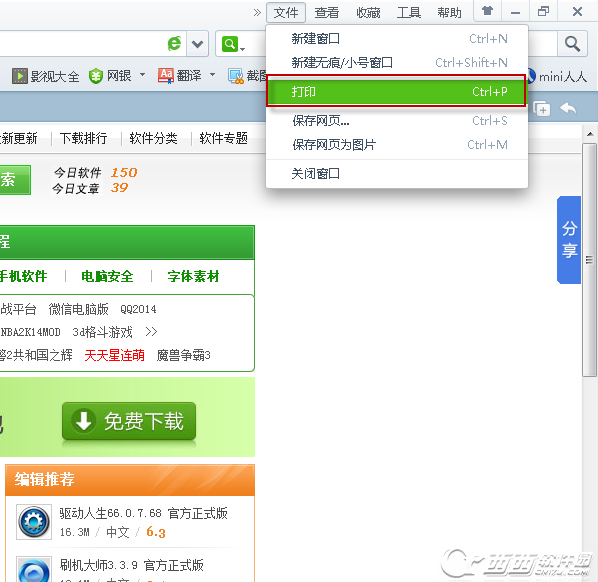Click the magnifier search button
Screen dimensions: 598x582
pos(572,44)
